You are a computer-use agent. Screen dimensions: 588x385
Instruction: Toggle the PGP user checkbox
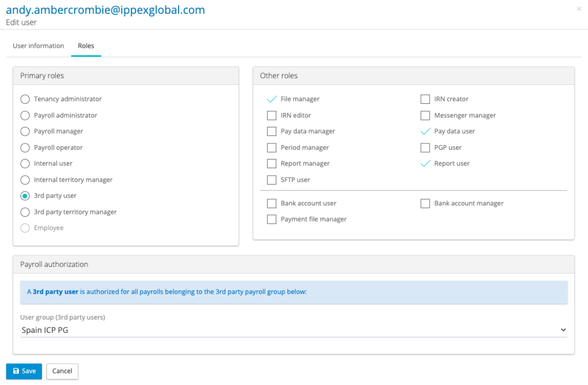click(x=425, y=147)
